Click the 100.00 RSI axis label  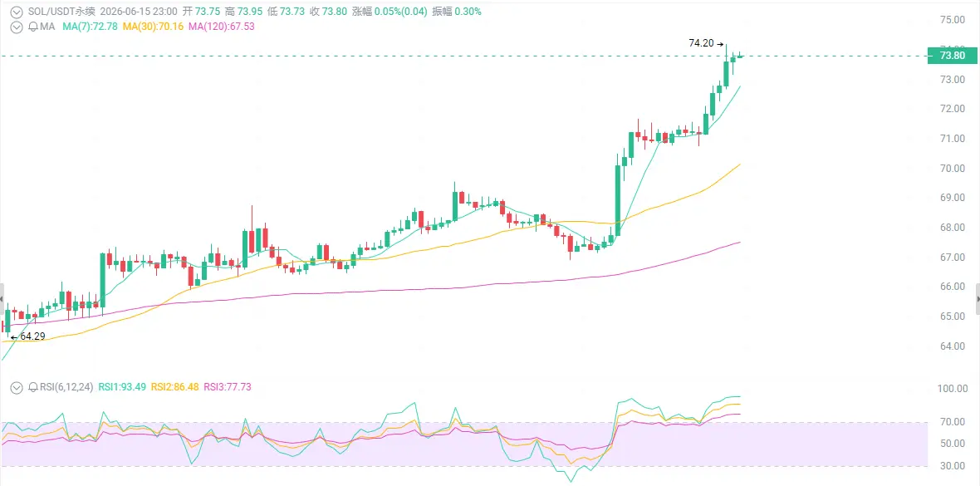pos(953,389)
